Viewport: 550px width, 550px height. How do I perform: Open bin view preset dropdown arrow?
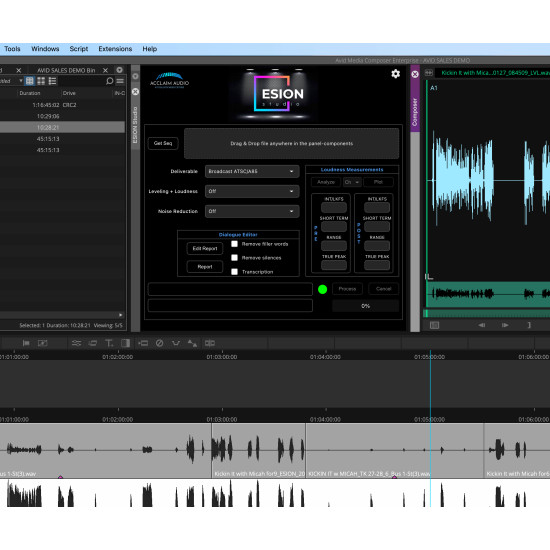coord(21,81)
